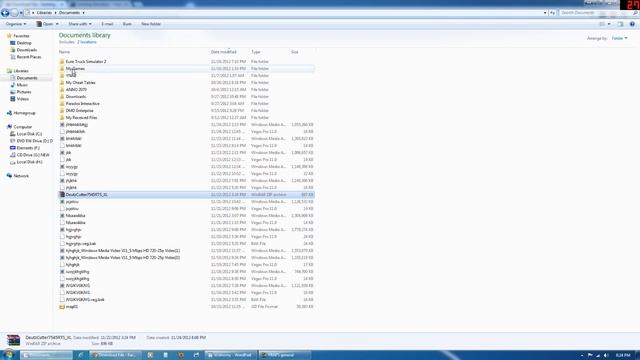The width and height of the screenshot is (640, 360).
Task: Select Network in navigation pane
Action: click(x=21, y=176)
